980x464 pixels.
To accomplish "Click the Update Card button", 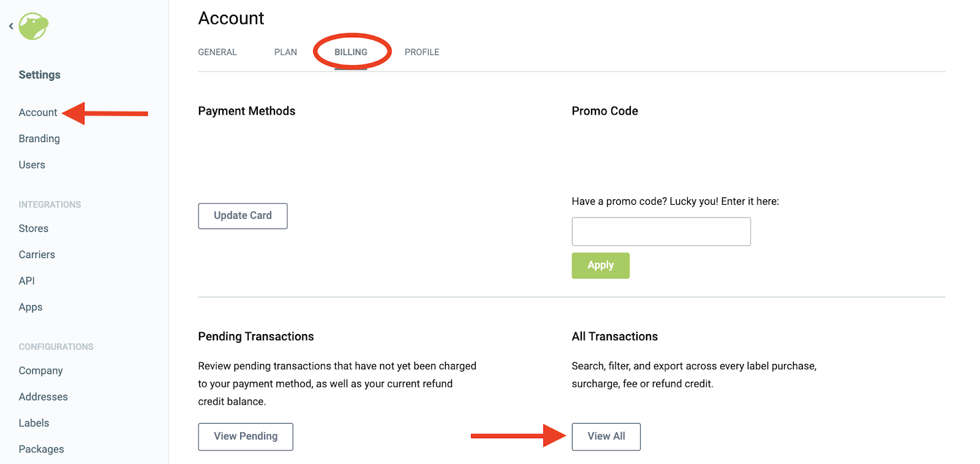I will click(x=243, y=216).
